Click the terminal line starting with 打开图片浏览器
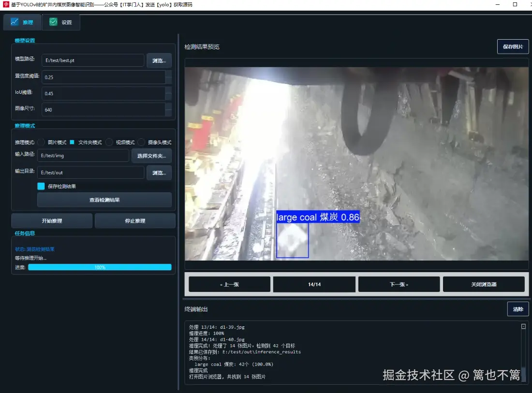 tap(227, 377)
